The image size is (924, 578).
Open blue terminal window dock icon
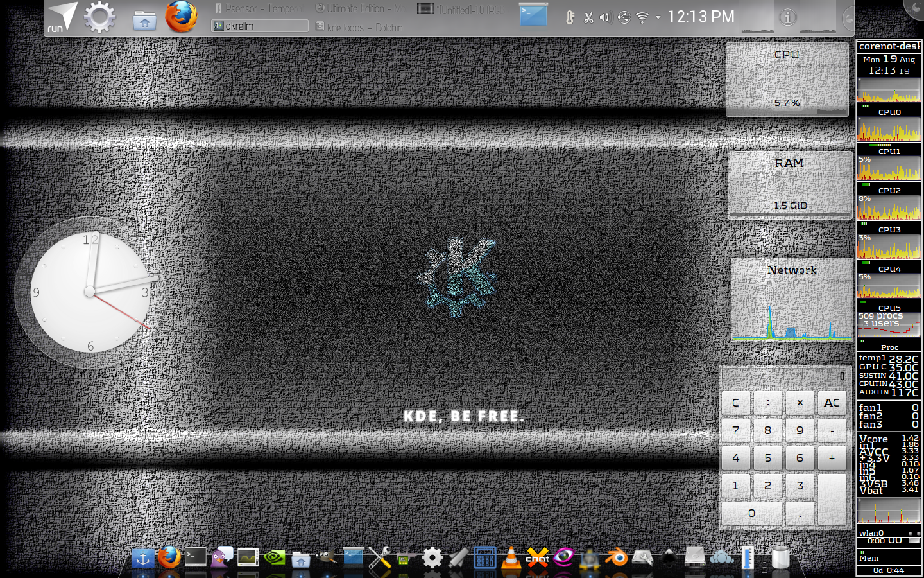click(x=353, y=557)
